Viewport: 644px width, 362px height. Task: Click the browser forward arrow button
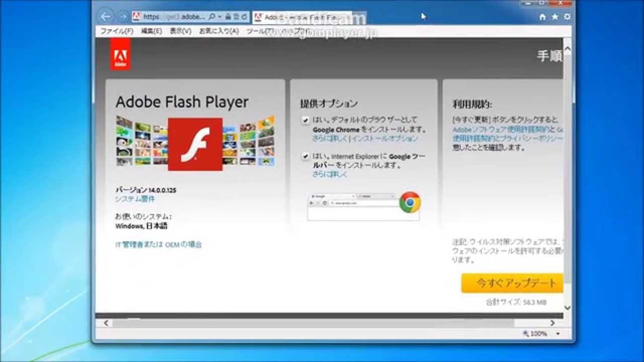123,17
